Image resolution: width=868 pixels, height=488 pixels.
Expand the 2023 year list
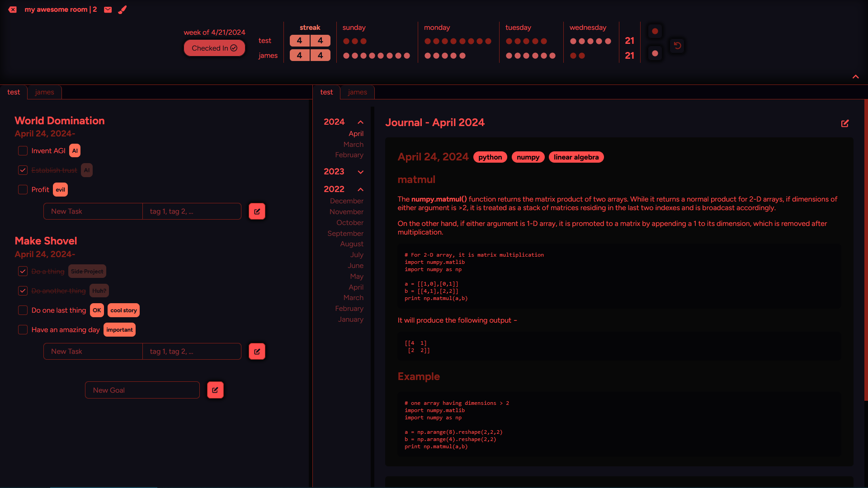tap(360, 172)
